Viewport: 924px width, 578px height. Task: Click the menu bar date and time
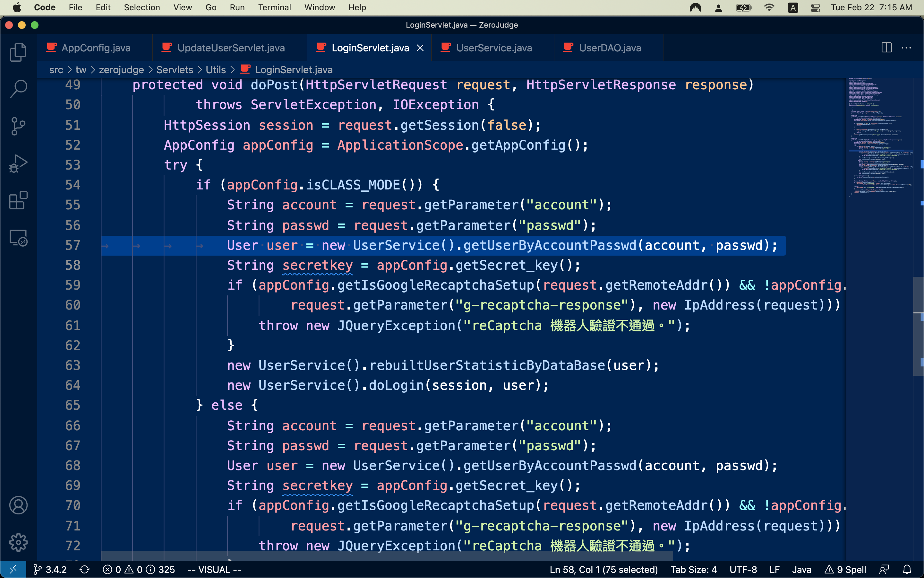tap(871, 7)
